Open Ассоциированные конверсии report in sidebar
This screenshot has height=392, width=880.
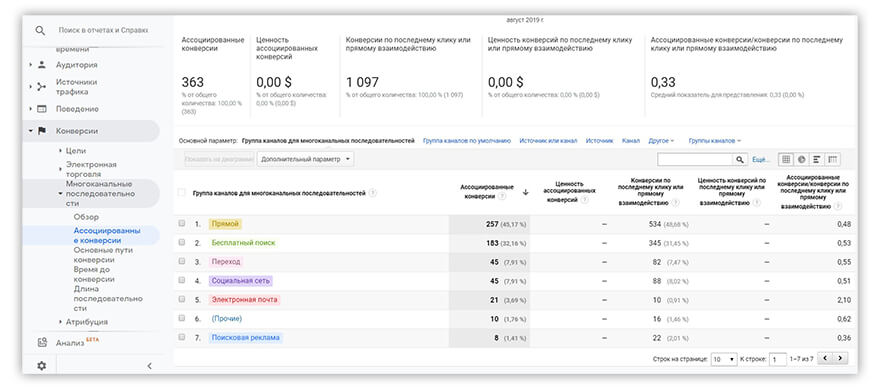point(107,235)
